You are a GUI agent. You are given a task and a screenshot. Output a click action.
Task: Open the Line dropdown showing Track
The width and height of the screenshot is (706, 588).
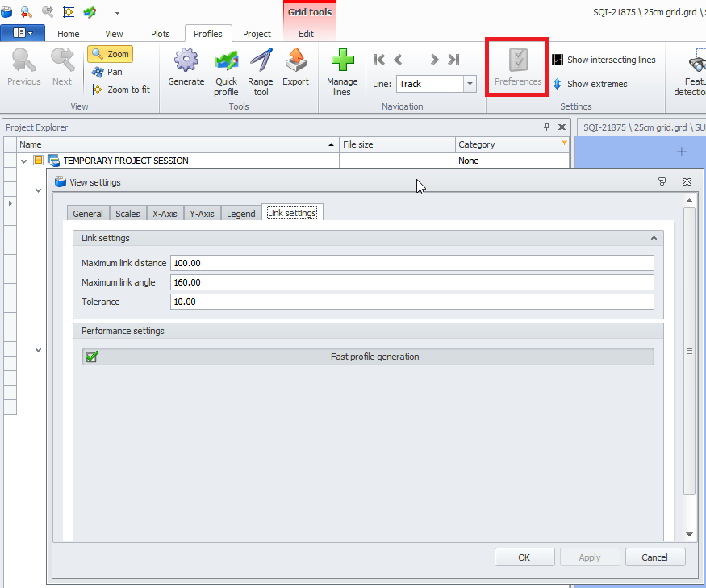coord(470,84)
